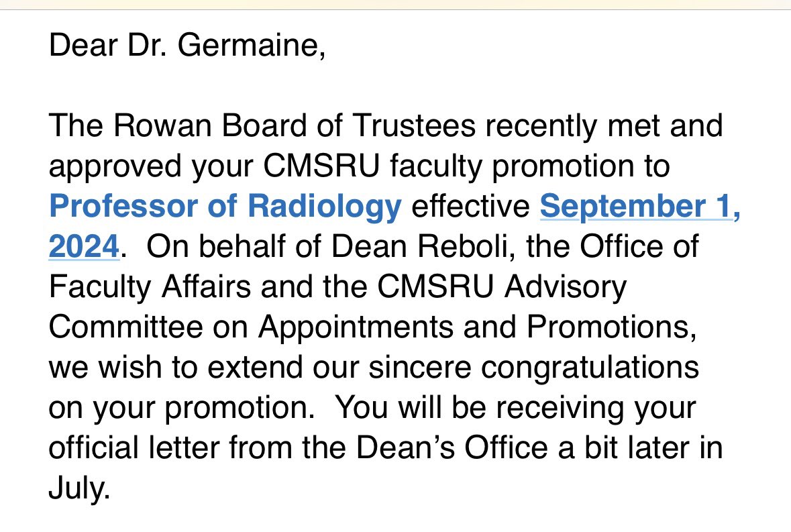
Task: Click the words Board of Trustees
Action: coord(348,125)
